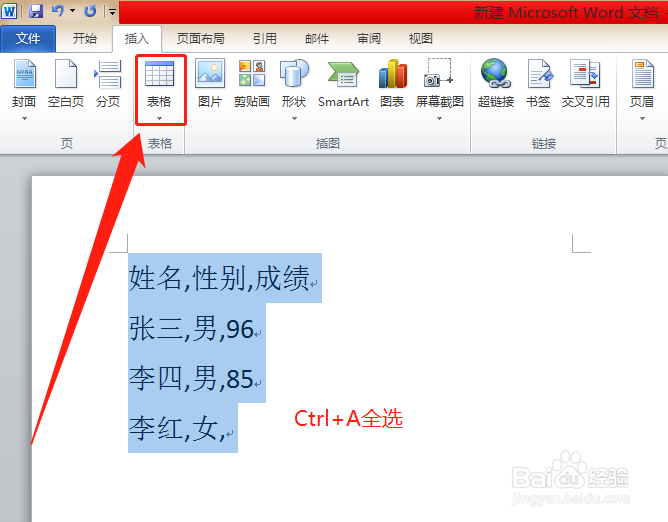This screenshot has width=668, height=522.
Task: Insert a SmartArt graphic
Action: click(x=343, y=83)
